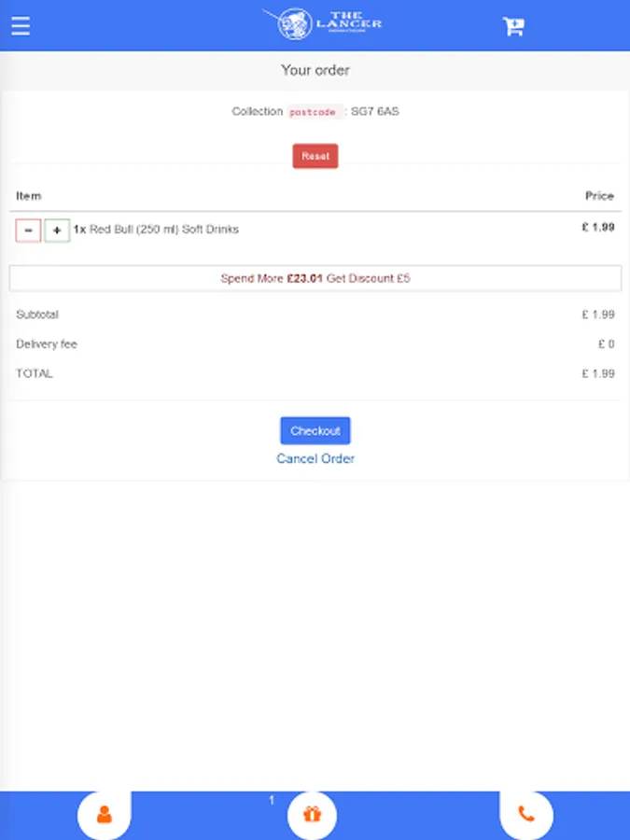The height and width of the screenshot is (840, 630).
Task: Open the user account icon
Action: [x=104, y=814]
